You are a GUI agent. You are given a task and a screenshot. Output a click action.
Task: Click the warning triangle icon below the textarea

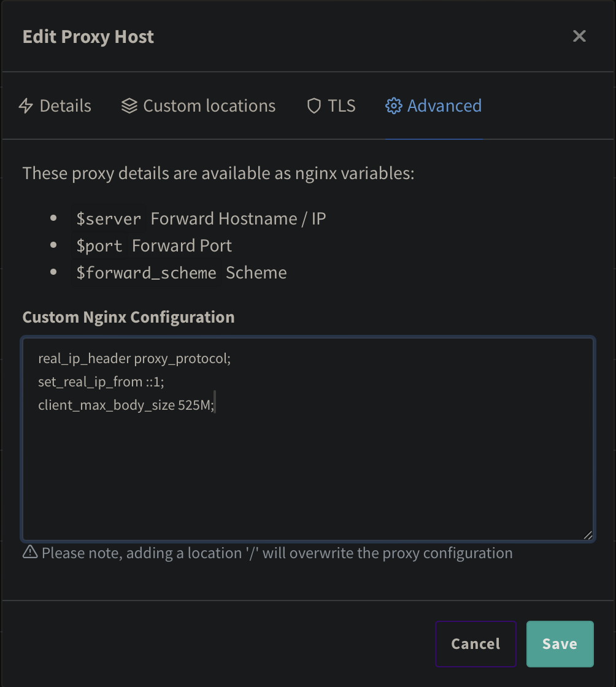(30, 553)
